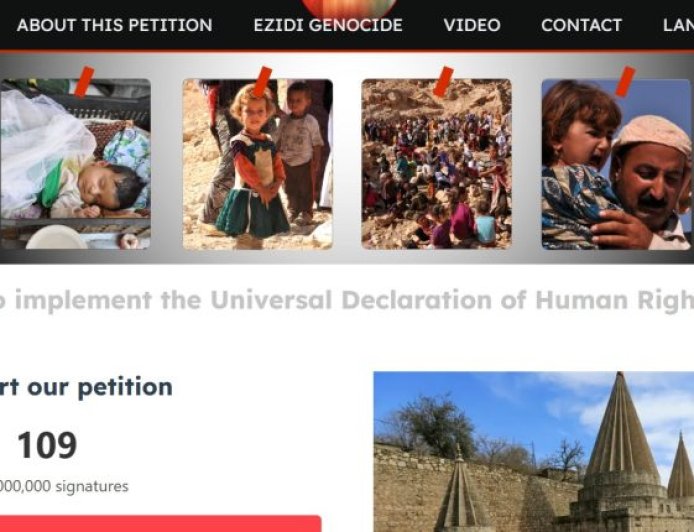Click the red tape pin on the baby photo
694x532 pixels.
point(84,81)
